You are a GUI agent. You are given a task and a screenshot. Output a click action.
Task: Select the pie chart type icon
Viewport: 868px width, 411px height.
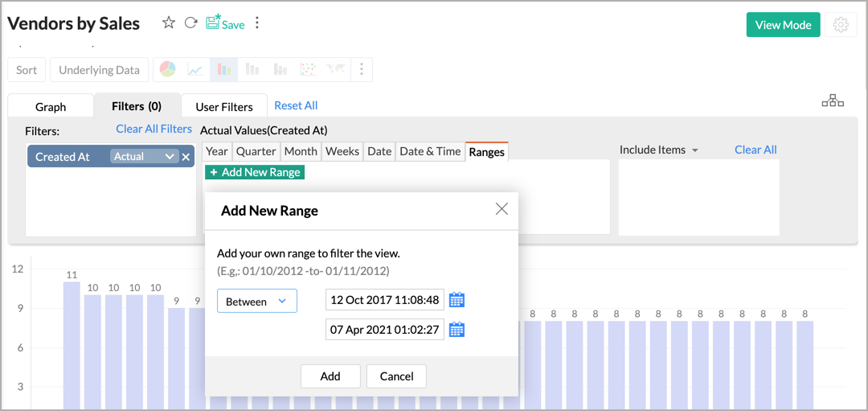tap(167, 70)
